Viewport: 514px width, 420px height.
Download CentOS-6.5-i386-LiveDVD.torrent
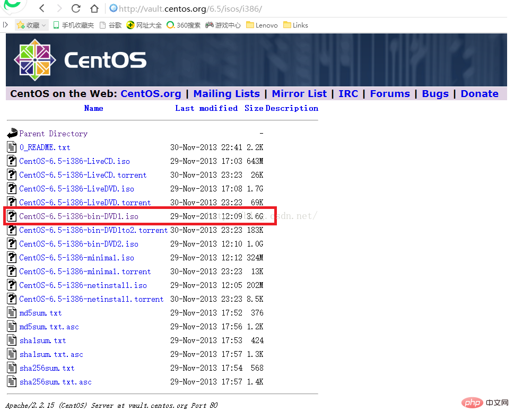tap(85, 203)
